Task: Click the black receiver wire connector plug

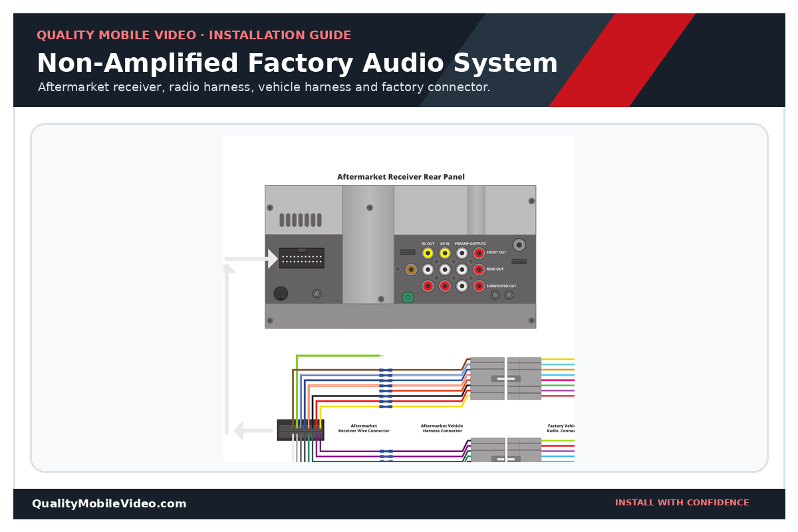Action: pos(301,430)
